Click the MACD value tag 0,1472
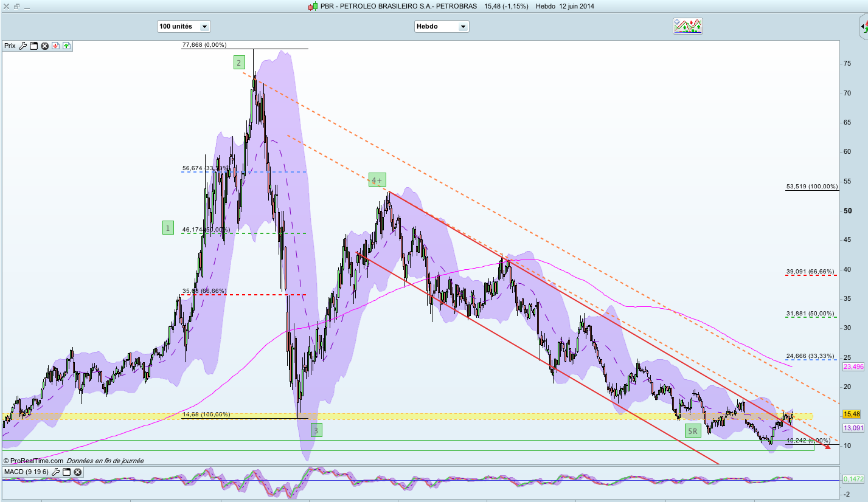 click(x=853, y=480)
